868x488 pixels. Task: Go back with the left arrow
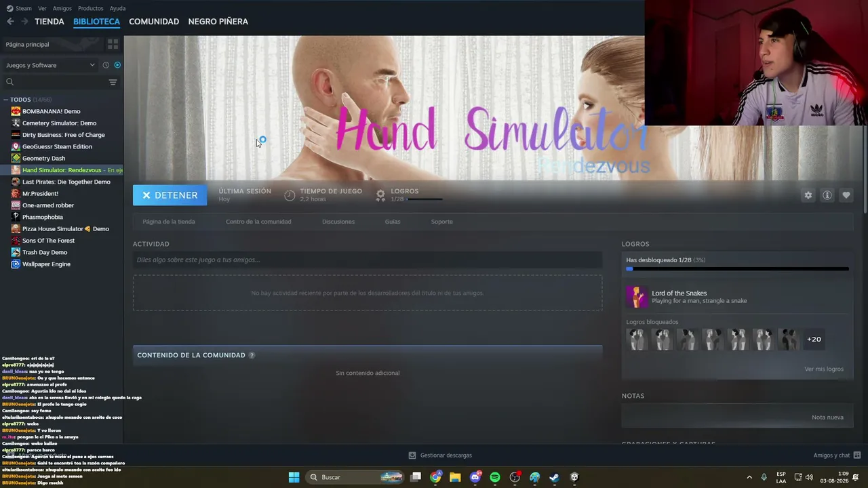click(10, 22)
